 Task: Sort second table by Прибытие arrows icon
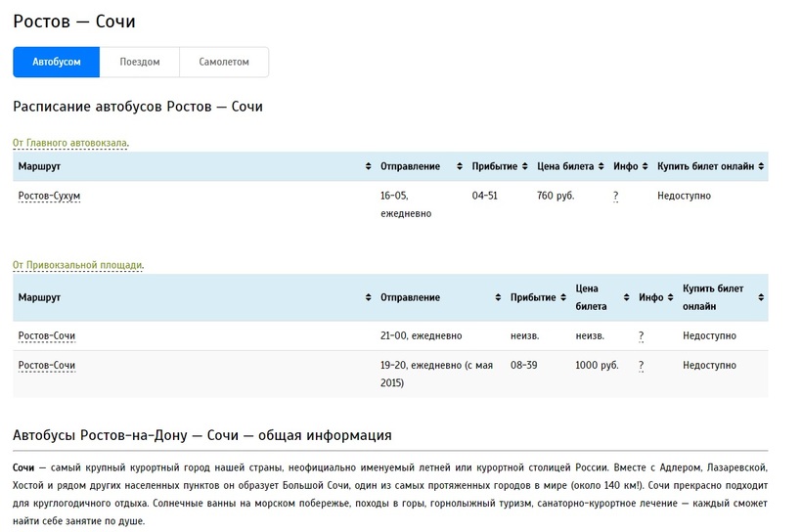pyautogui.click(x=563, y=297)
